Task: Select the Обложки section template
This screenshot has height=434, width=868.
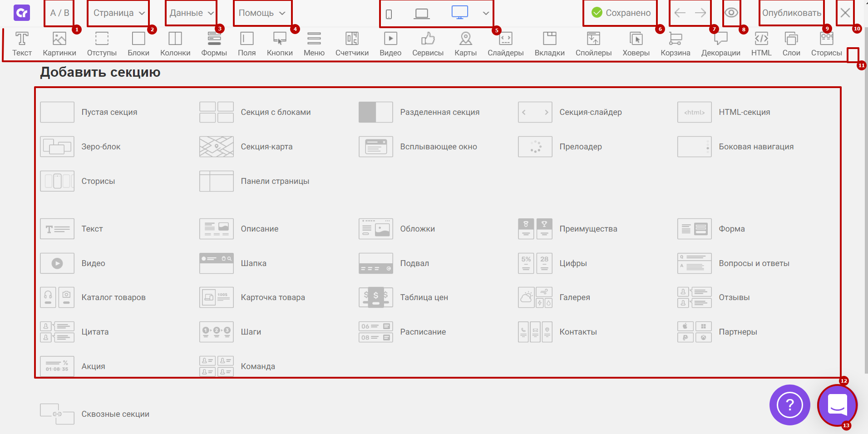Action: click(397, 229)
